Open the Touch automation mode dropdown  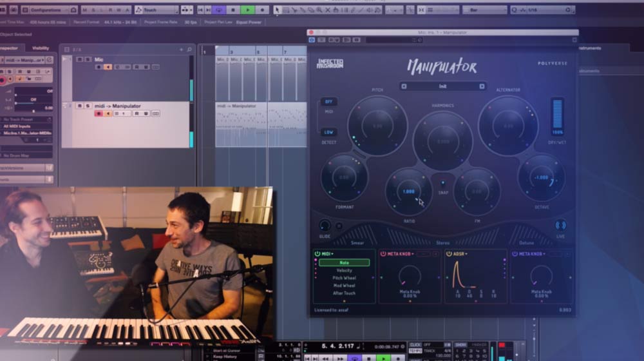[x=156, y=10]
